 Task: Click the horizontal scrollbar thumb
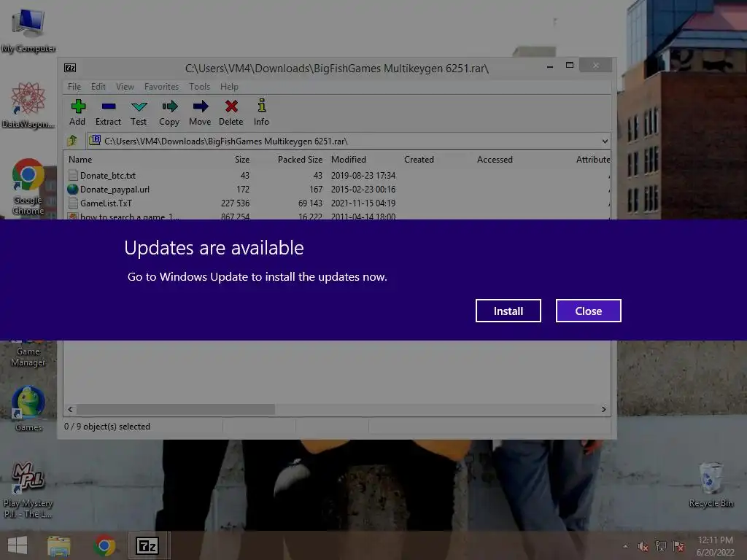tap(176, 409)
